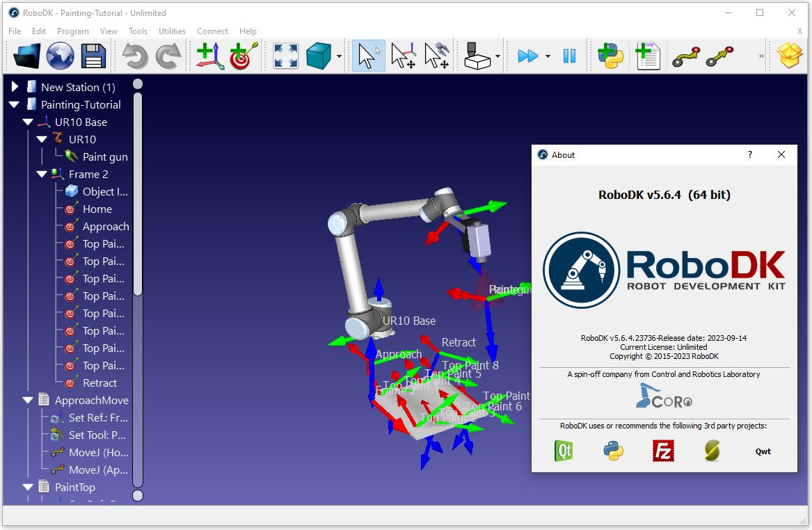Open the collision check dropdown arrow
This screenshot has height=530, width=812.
[497, 56]
